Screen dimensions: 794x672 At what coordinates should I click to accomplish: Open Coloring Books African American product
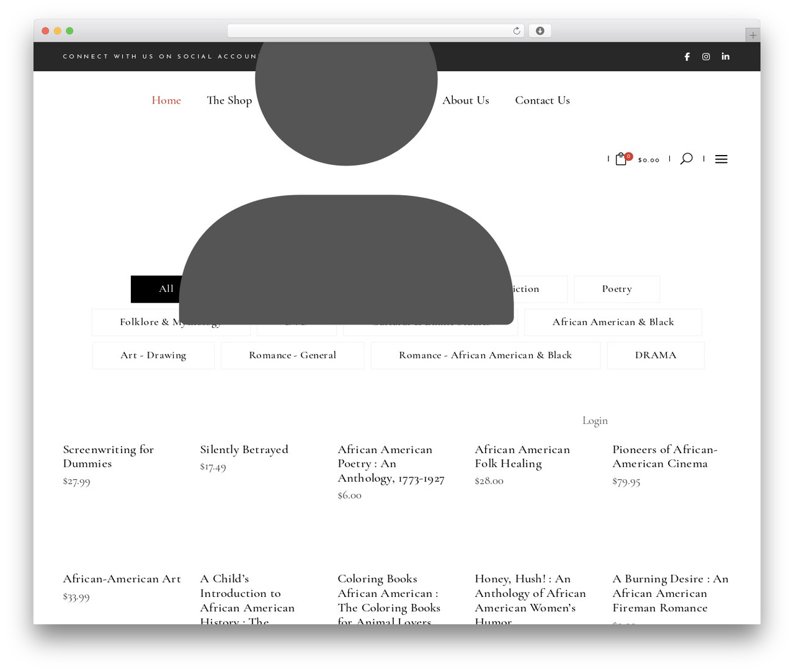pyautogui.click(x=389, y=598)
